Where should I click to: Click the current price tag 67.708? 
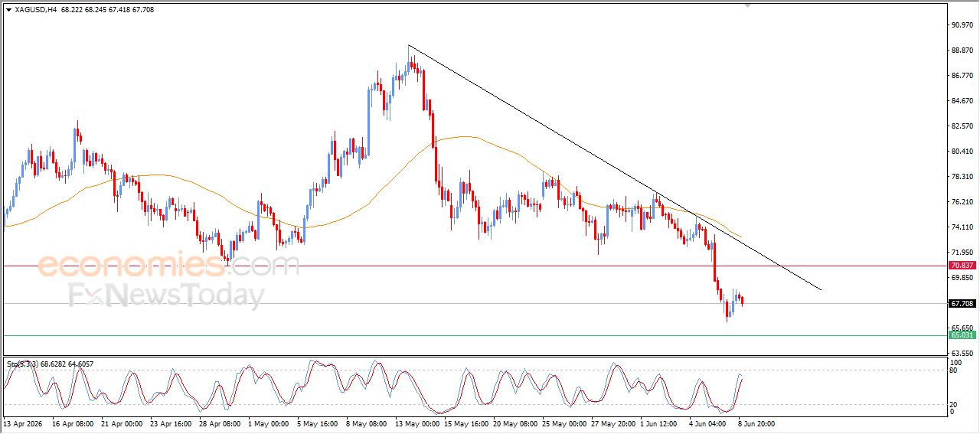(962, 304)
